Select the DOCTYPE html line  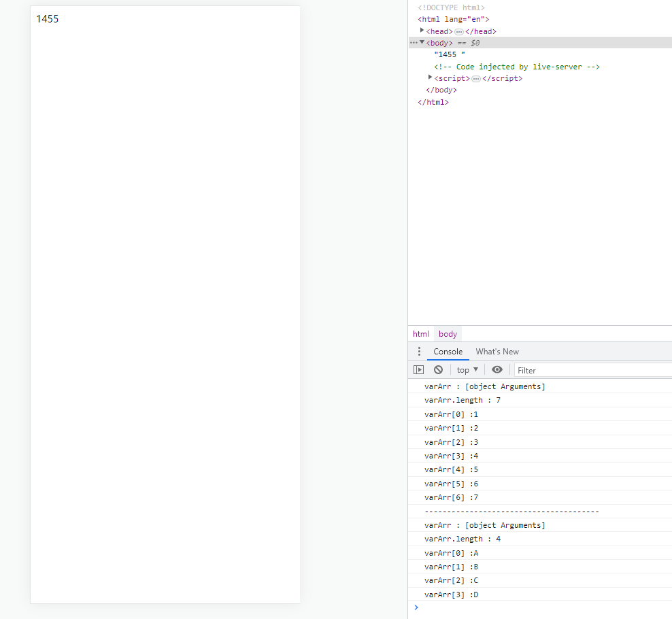[x=451, y=7]
